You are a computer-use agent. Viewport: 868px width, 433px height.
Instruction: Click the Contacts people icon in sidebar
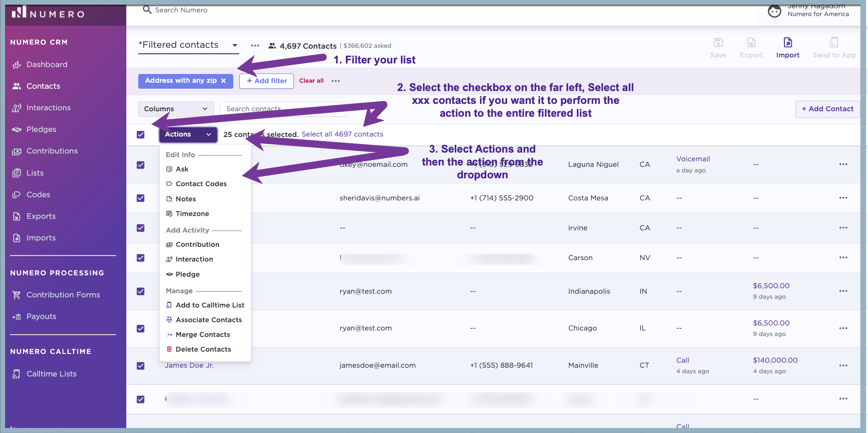[x=17, y=86]
